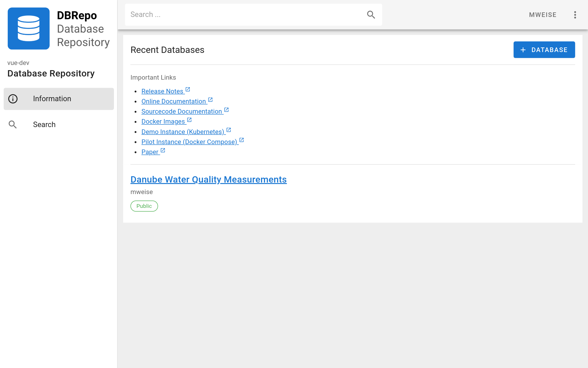Open Pilot Instance (Docker Compose) link

189,142
